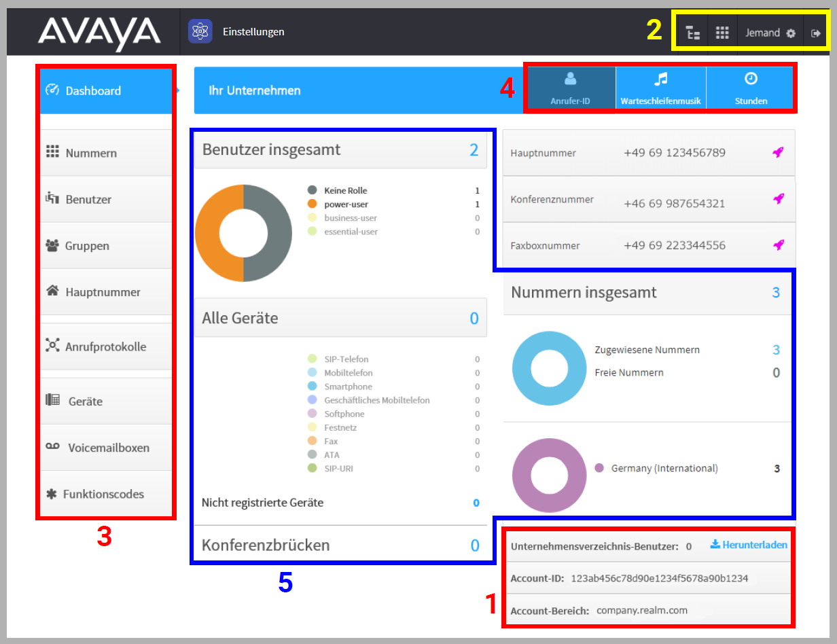Go to the Nummern section

[x=107, y=153]
